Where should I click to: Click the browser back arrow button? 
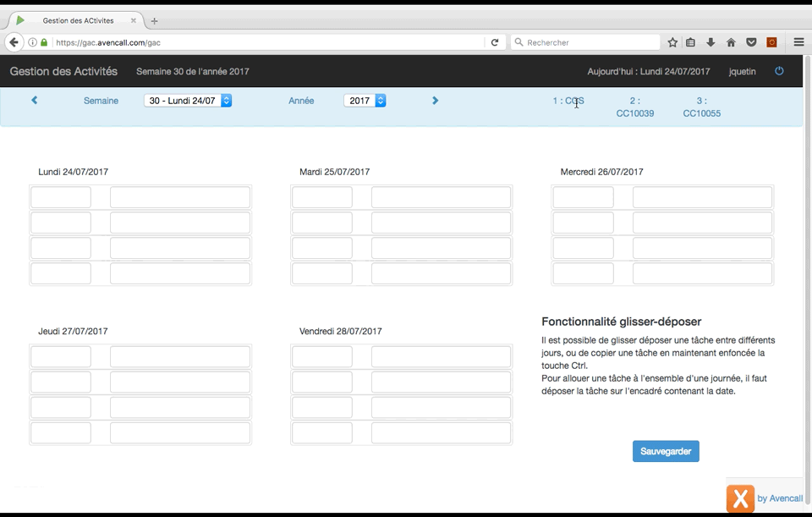14,42
